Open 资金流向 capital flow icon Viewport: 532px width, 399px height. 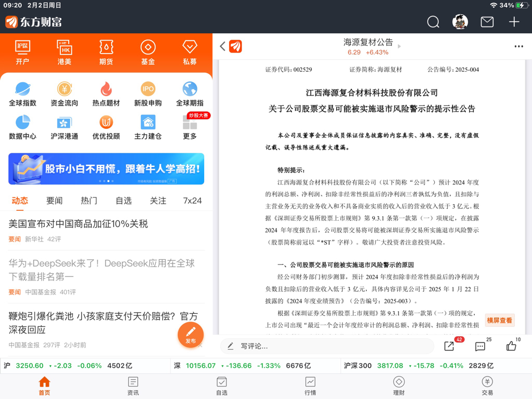click(64, 94)
